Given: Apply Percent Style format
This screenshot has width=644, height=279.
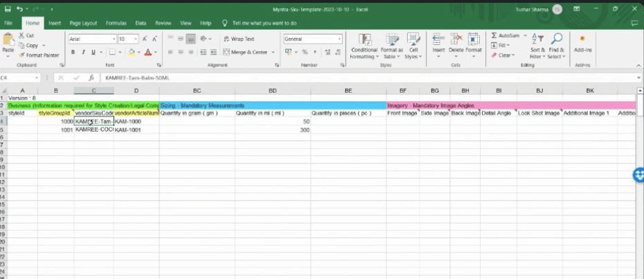Looking at the screenshot, I should coord(305,52).
